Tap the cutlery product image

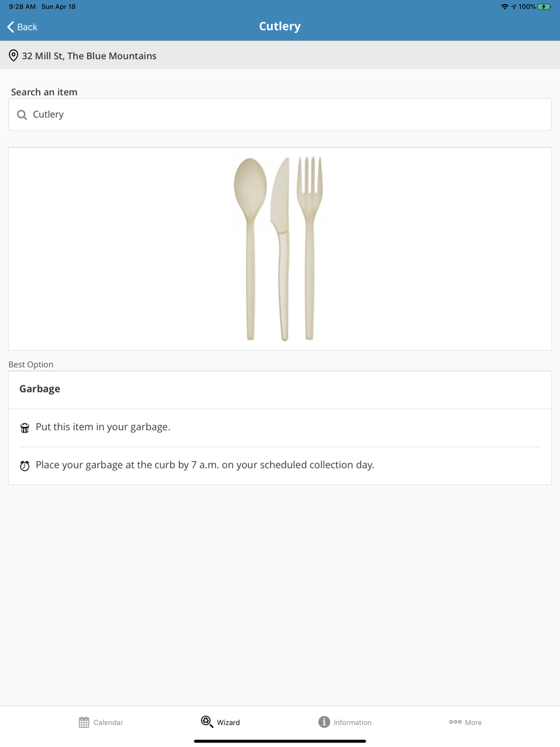pos(278,249)
